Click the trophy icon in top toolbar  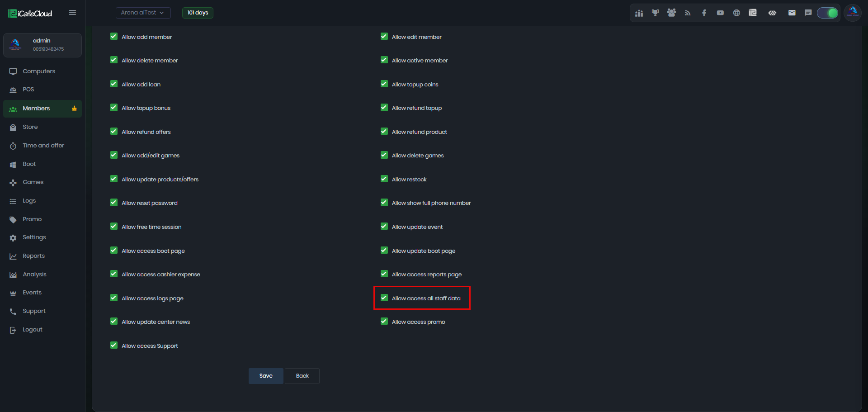coord(655,13)
